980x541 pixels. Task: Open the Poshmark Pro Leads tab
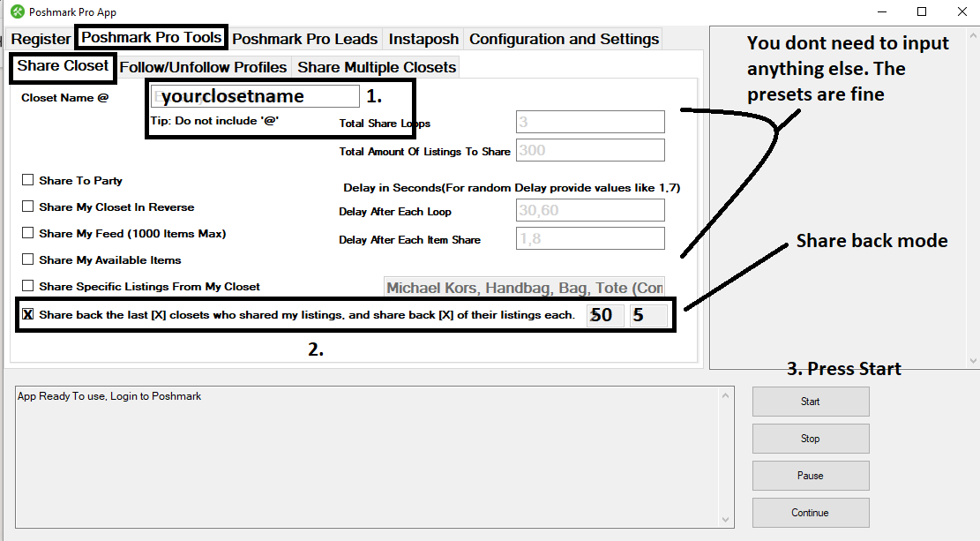305,39
